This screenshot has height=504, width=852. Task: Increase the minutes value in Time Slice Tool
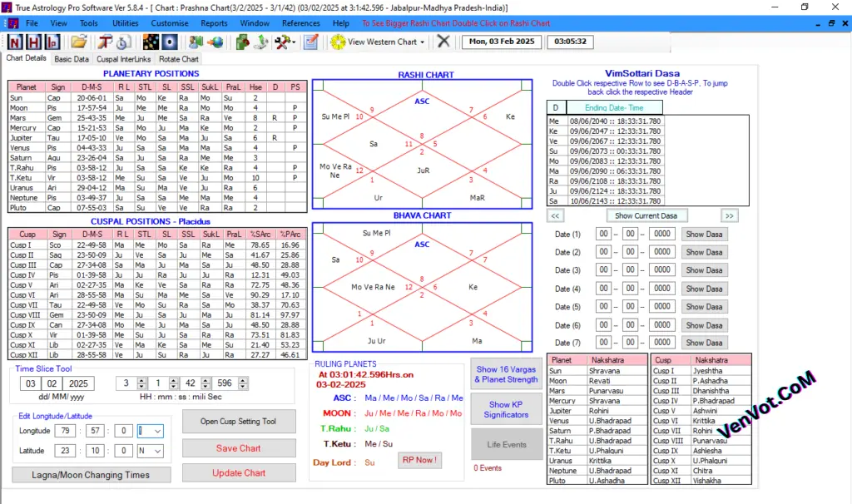tap(173, 380)
